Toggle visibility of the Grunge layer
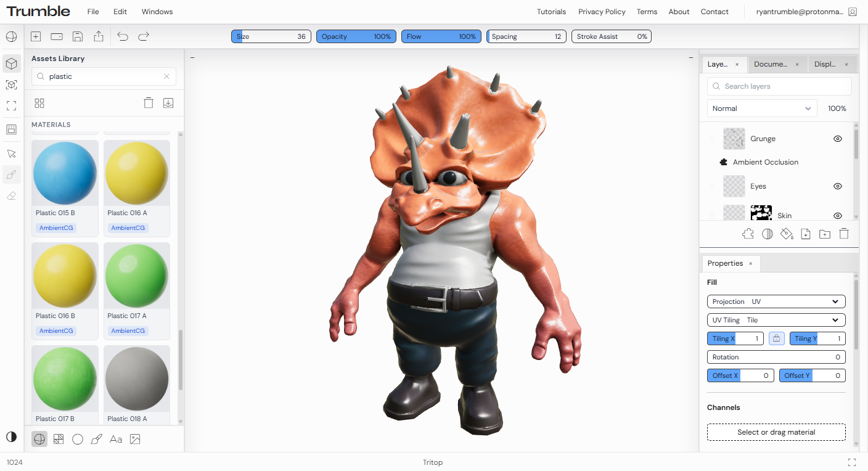 [x=837, y=138]
